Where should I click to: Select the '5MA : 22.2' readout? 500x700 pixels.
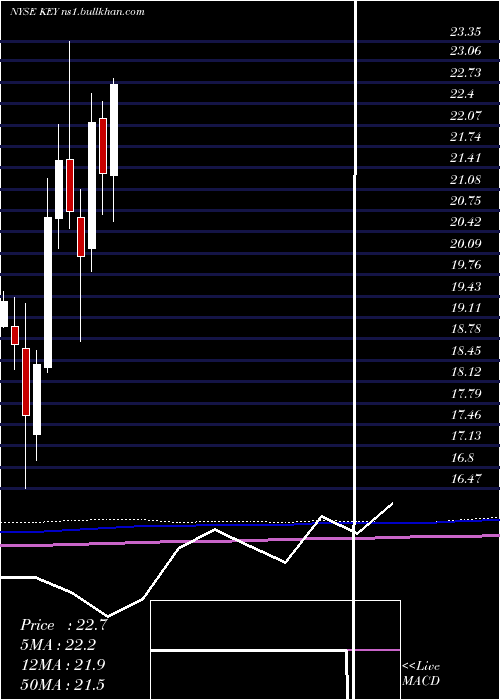click(59, 645)
